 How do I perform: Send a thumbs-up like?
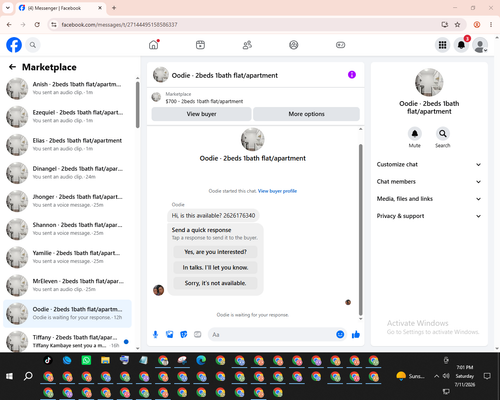pos(356,334)
